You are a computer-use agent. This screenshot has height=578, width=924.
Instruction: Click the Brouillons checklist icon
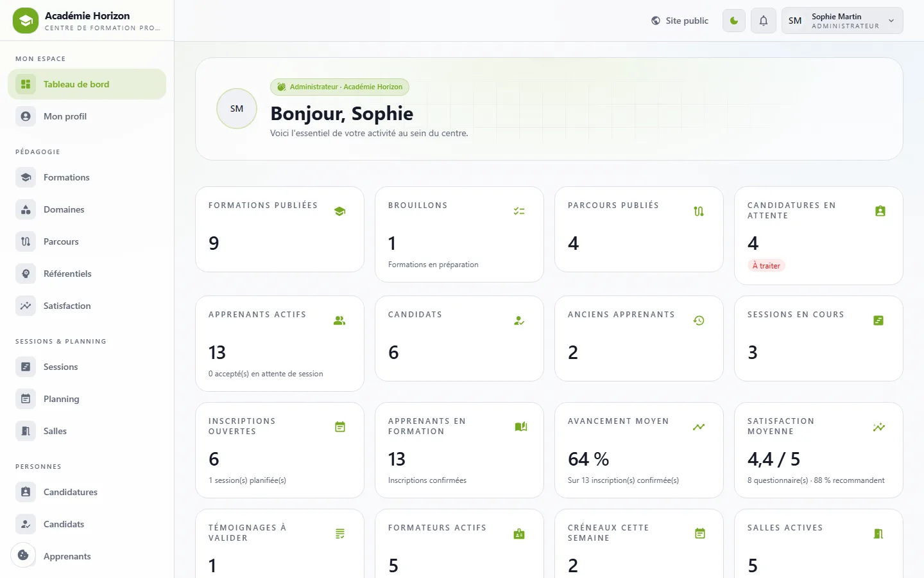coord(519,211)
